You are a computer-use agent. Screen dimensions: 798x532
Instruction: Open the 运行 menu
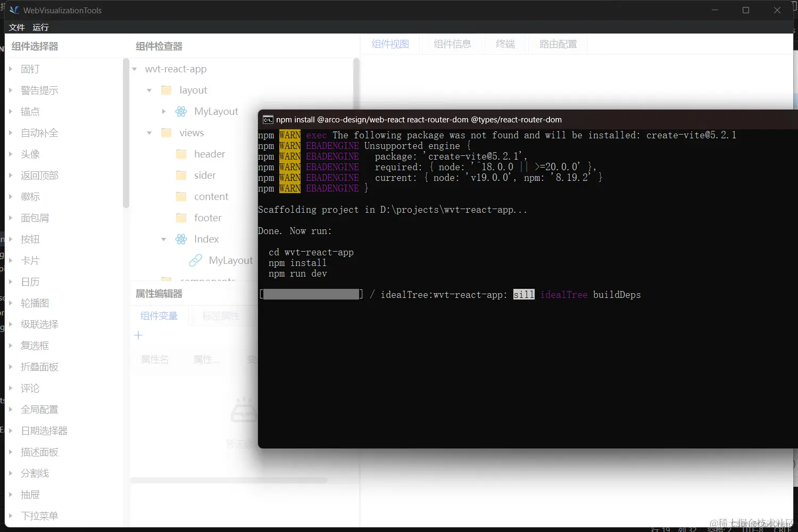pos(40,27)
